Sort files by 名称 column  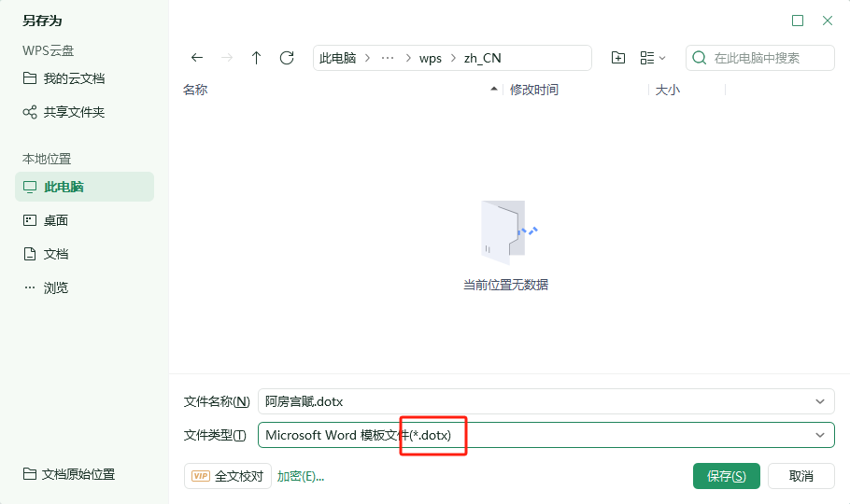pyautogui.click(x=195, y=90)
